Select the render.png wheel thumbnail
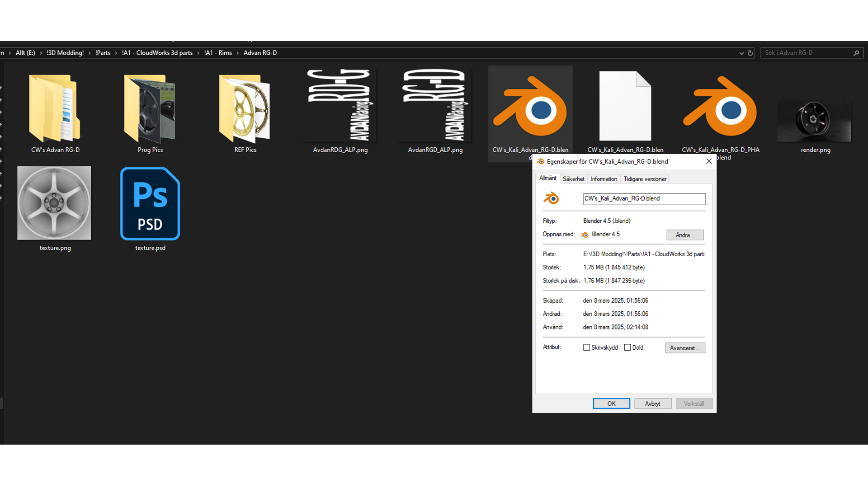868x488 pixels. (814, 120)
